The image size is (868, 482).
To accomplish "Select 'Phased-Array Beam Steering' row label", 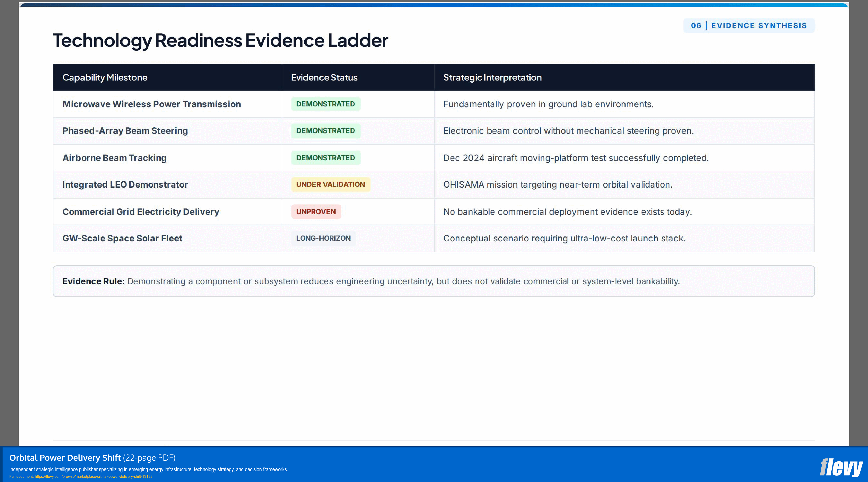I will click(125, 131).
